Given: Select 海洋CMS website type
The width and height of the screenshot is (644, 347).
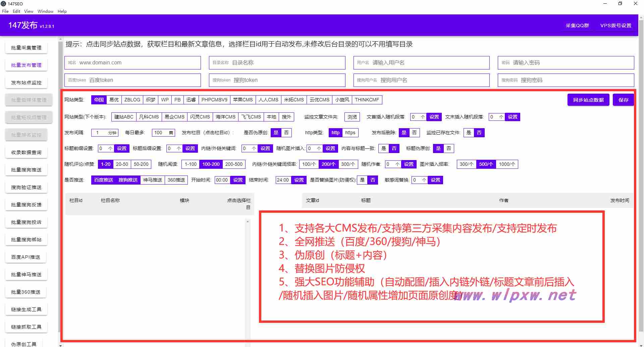Looking at the screenshot, I should click(x=225, y=117).
